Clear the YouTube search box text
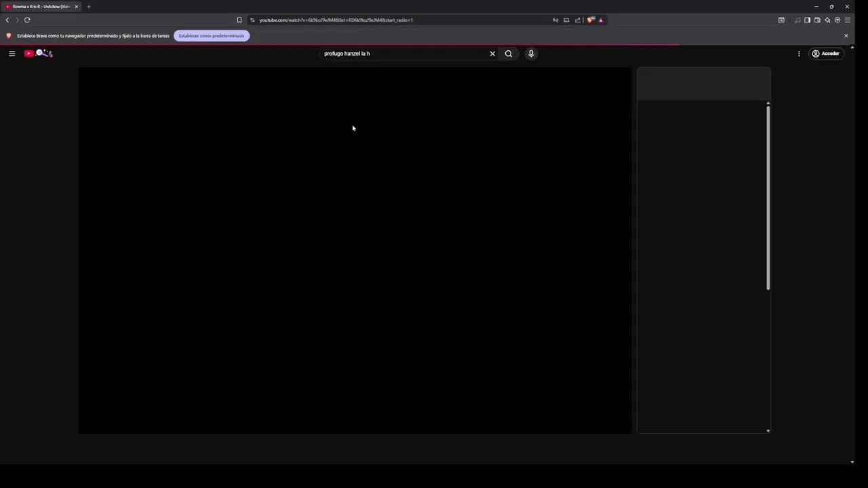This screenshot has height=488, width=868. tap(492, 54)
